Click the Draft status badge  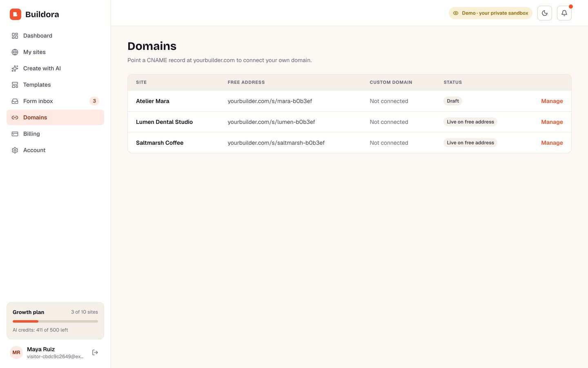click(x=453, y=101)
